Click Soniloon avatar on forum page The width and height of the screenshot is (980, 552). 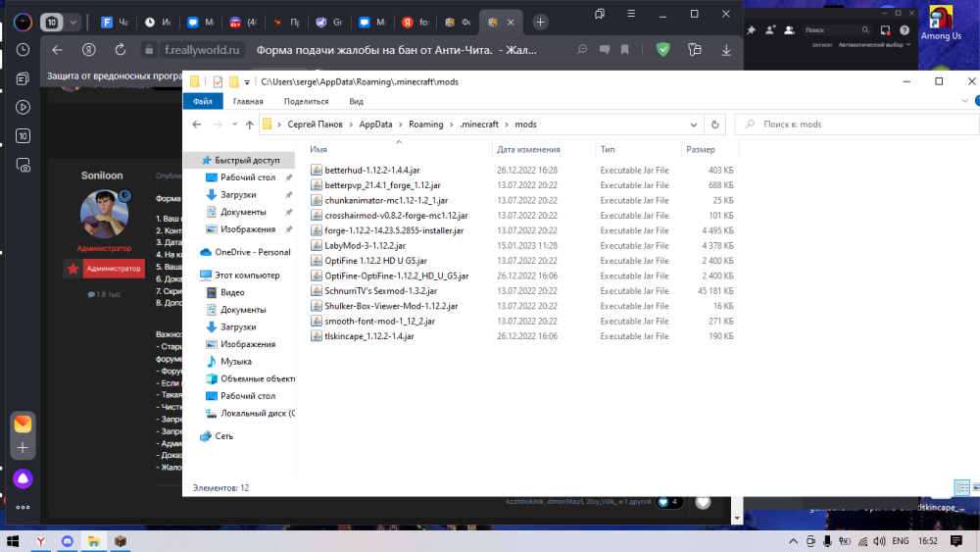click(105, 213)
